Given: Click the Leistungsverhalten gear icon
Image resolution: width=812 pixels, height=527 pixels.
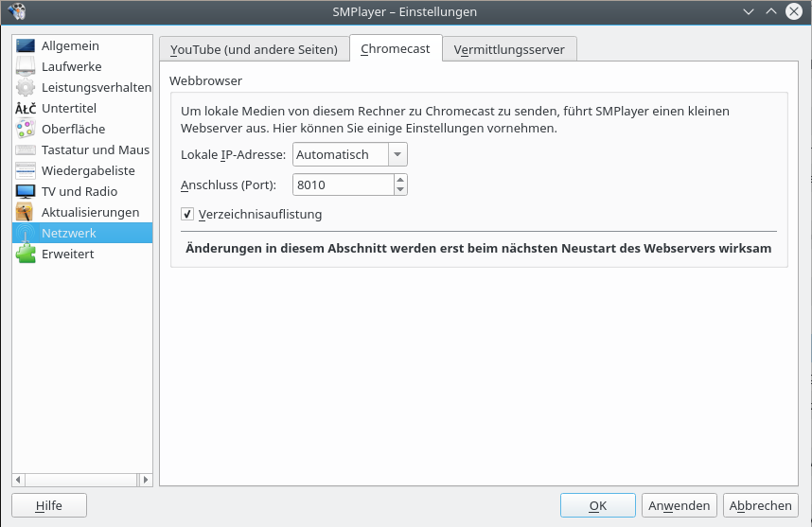Looking at the screenshot, I should (26, 88).
